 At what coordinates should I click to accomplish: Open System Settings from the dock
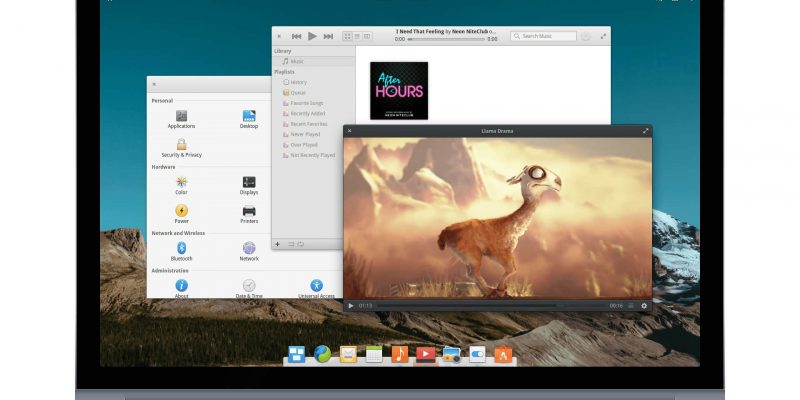click(477, 354)
